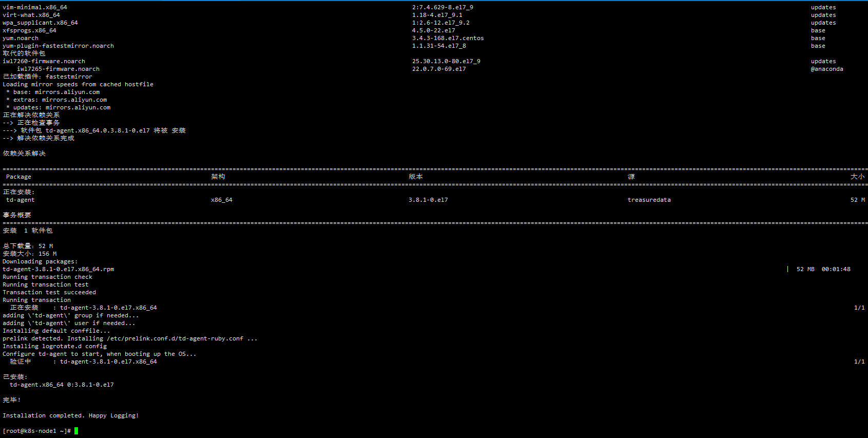Click the 版本 column header
This screenshot has height=438, width=868.
[x=416, y=177]
